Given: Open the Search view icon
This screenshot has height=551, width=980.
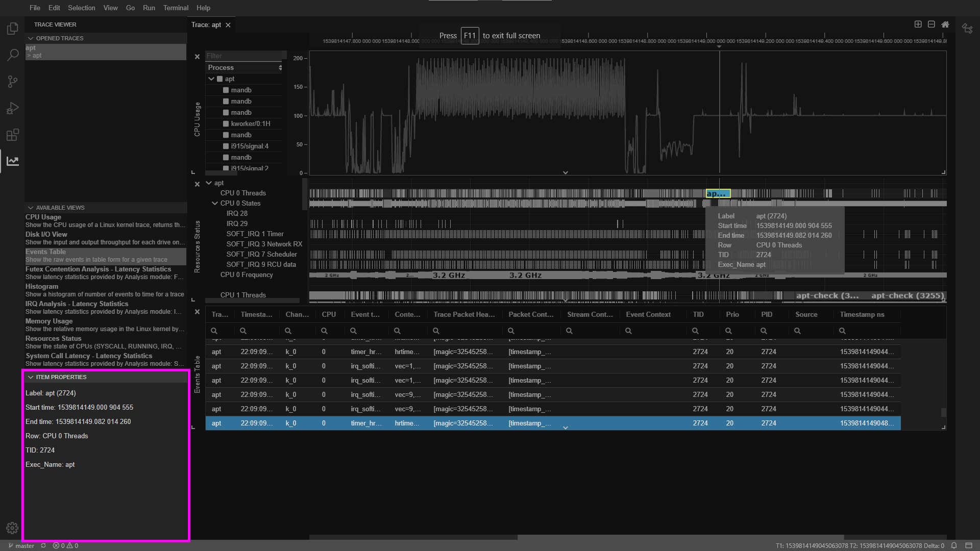Looking at the screenshot, I should 12,55.
